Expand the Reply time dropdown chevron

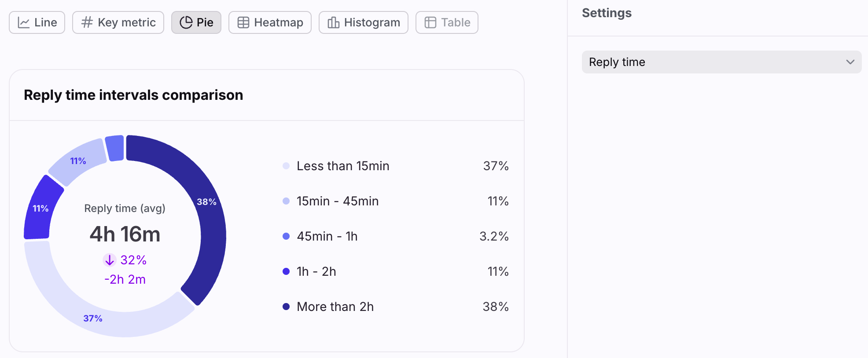click(x=850, y=62)
